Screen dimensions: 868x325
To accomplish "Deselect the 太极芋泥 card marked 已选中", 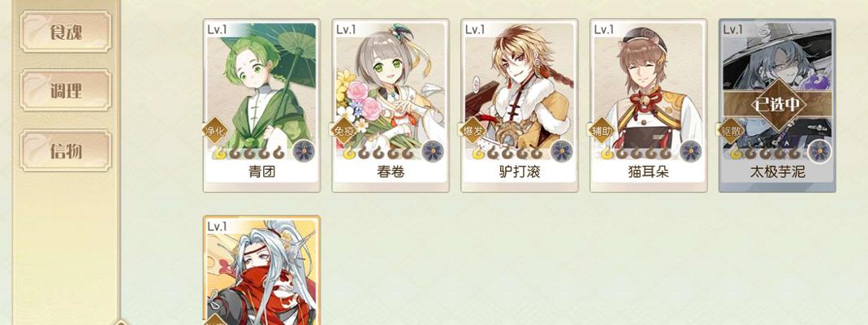I will tap(777, 106).
